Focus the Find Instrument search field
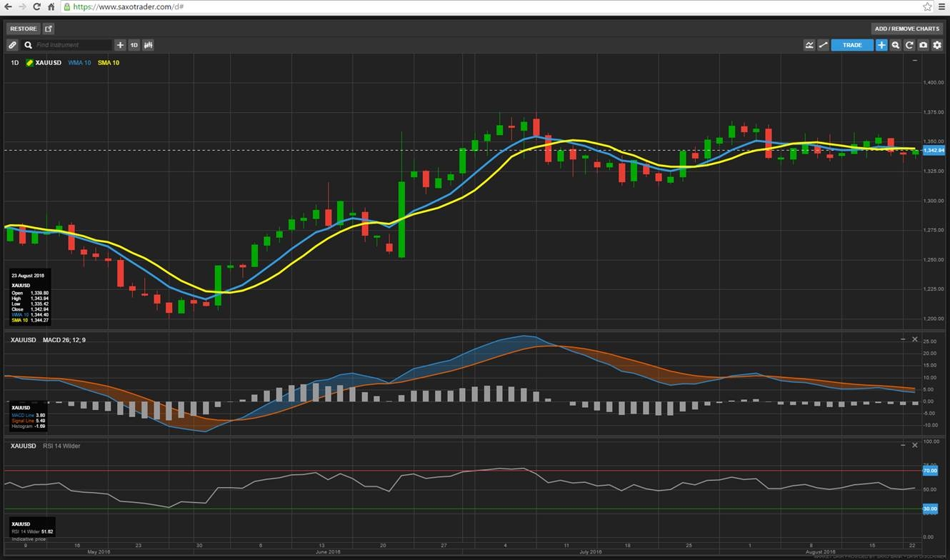The image size is (950, 560). [x=73, y=45]
